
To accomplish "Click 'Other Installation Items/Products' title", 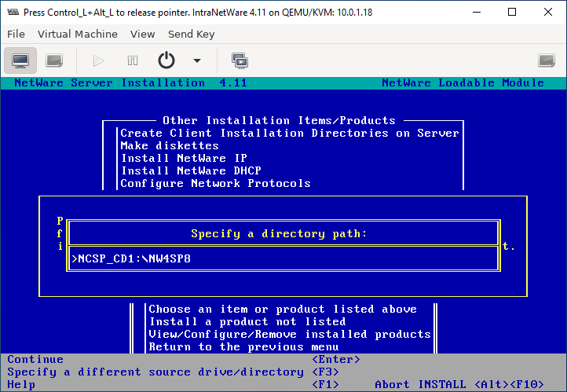I will tap(279, 120).
